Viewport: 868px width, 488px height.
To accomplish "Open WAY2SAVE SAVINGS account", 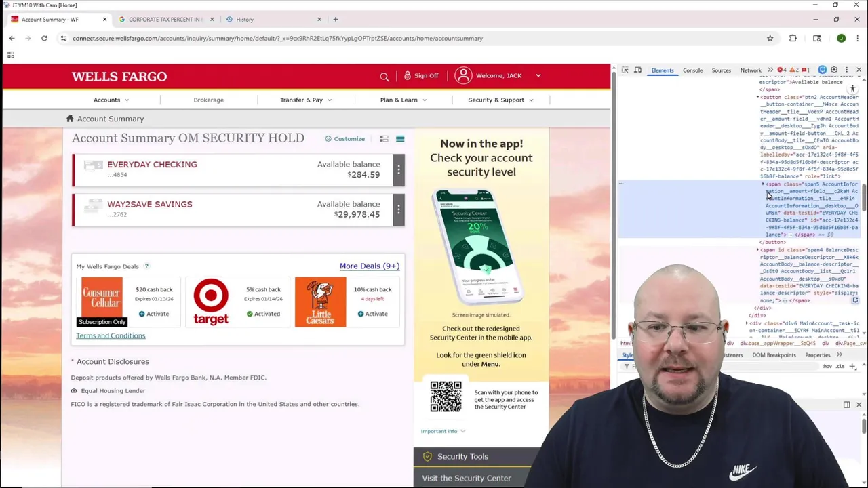I will click(x=149, y=204).
